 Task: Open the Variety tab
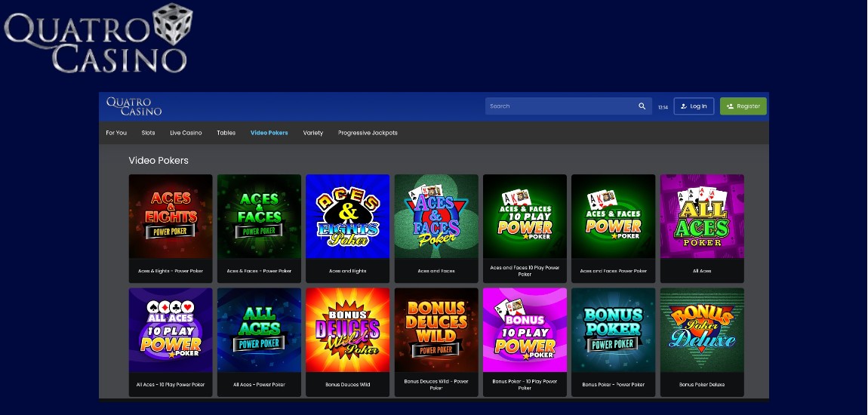tap(312, 133)
